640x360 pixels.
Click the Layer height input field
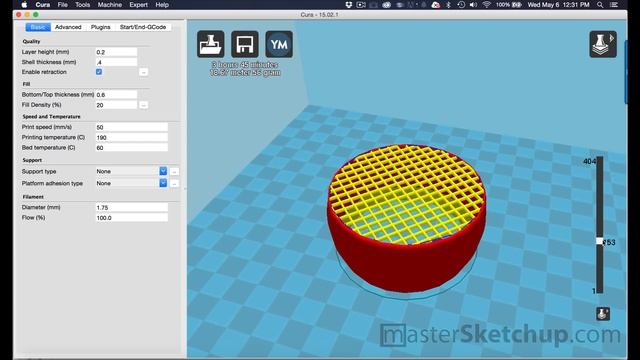pyautogui.click(x=116, y=52)
